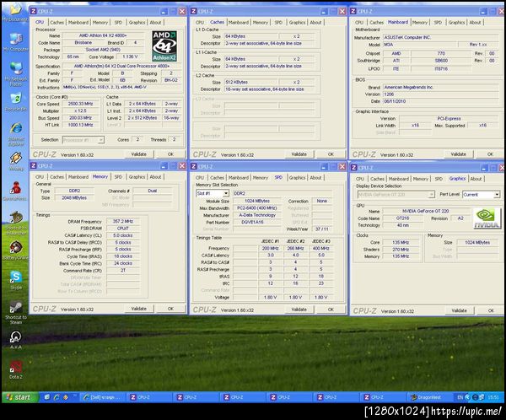Open My Network Places desktop icon
Image resolution: width=506 pixels, height=420 pixels.
pyautogui.click(x=15, y=74)
